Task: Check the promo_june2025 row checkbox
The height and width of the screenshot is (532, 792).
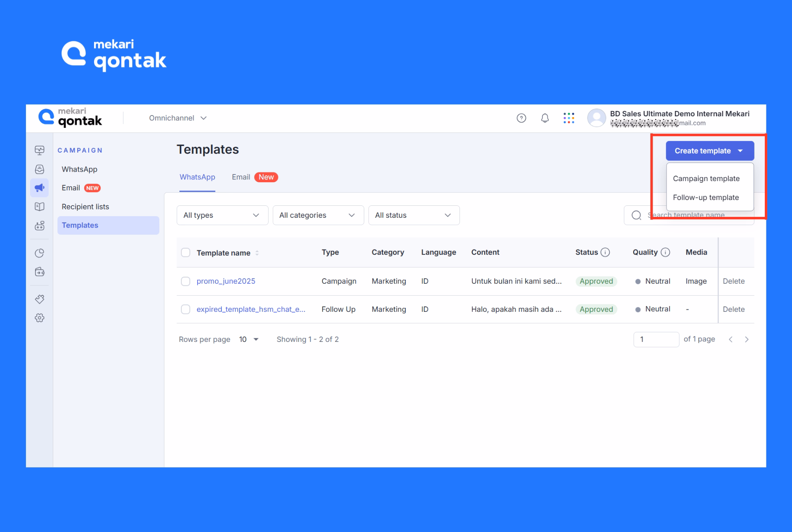Action: (186, 281)
